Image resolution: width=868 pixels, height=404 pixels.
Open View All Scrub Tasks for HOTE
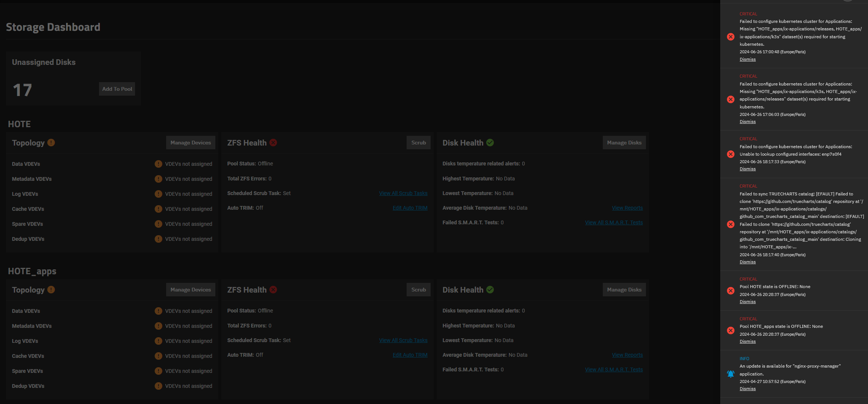point(403,193)
